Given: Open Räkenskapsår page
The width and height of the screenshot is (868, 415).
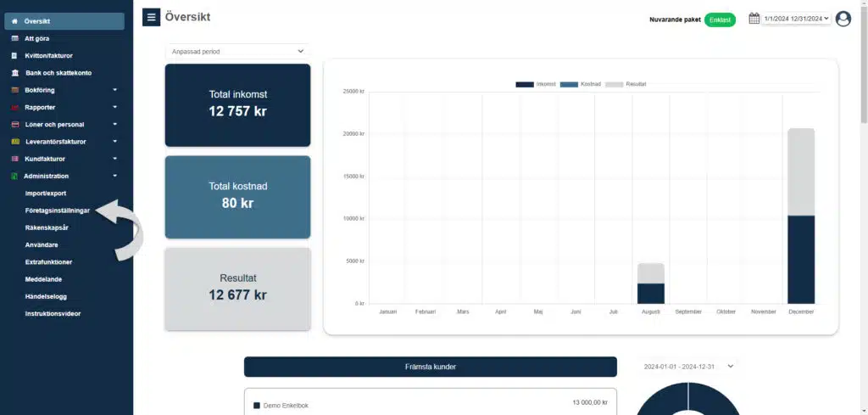Looking at the screenshot, I should click(x=47, y=227).
